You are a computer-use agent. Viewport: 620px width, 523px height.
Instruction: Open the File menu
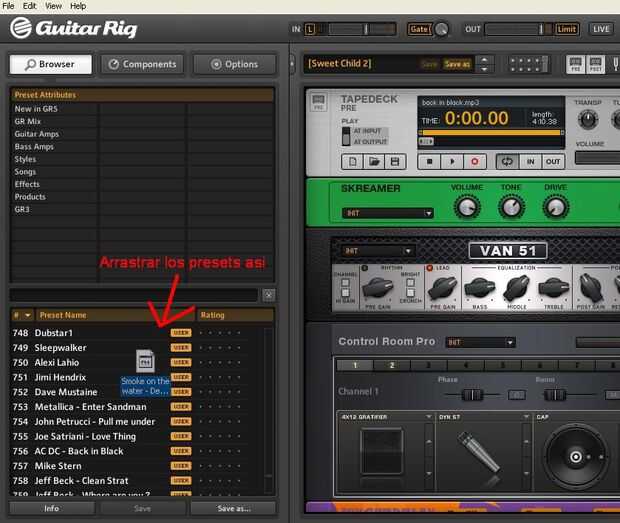click(8, 6)
